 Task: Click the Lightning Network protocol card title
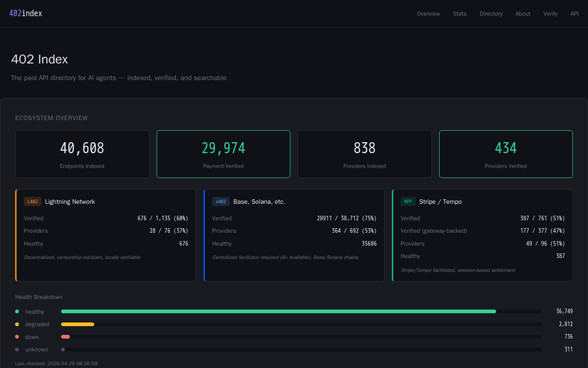[70, 201]
